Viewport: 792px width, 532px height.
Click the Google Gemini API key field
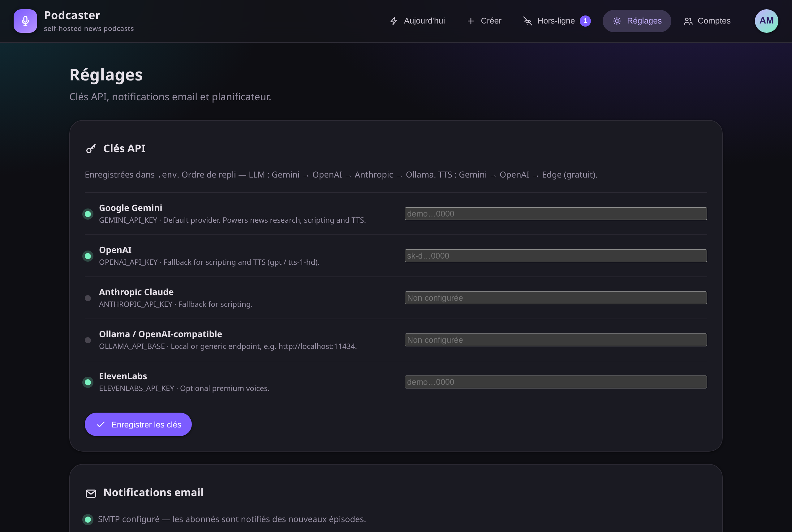pyautogui.click(x=556, y=214)
